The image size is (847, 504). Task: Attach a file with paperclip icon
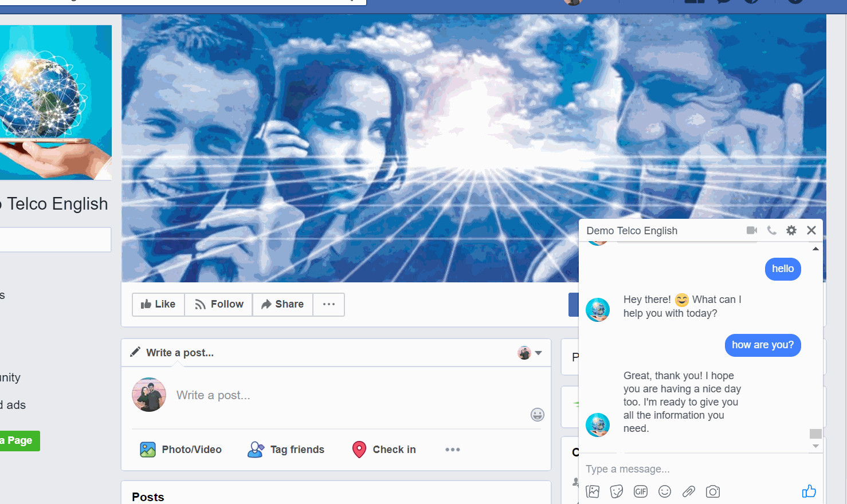(689, 491)
